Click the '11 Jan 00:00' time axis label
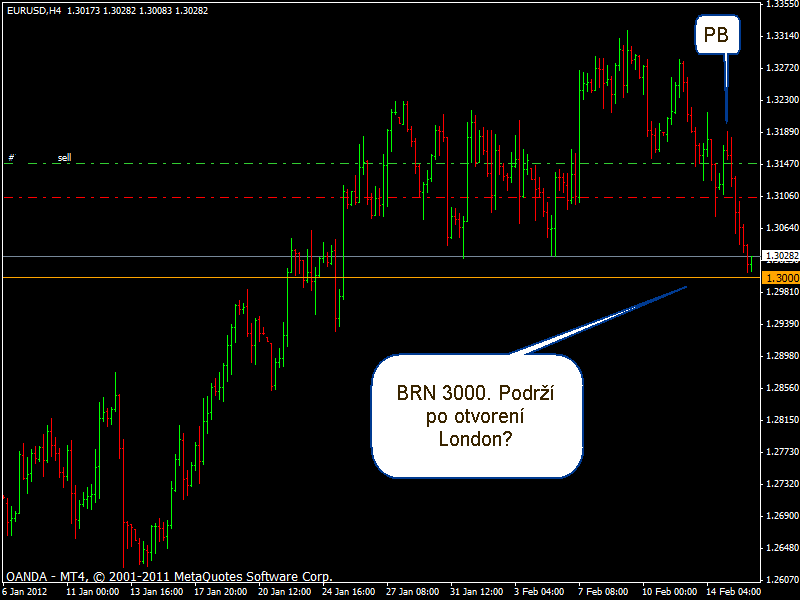Viewport: 800px width, 600px height. 92,592
